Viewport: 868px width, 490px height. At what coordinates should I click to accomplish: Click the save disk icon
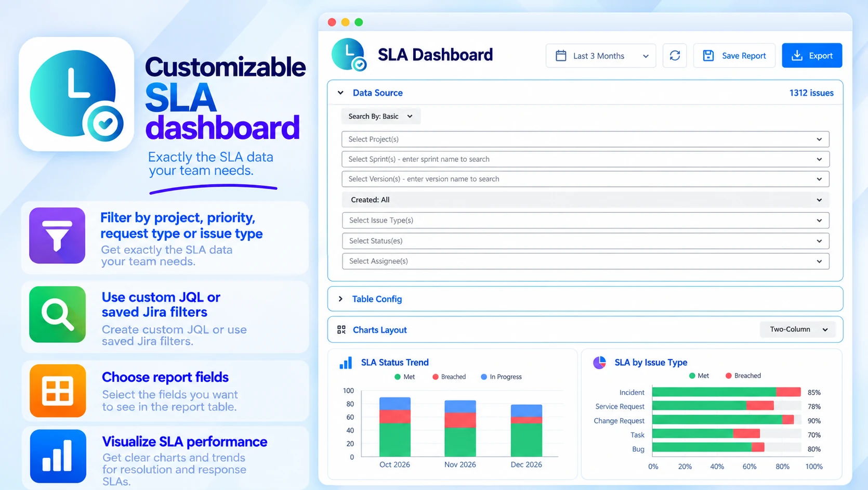[708, 56]
